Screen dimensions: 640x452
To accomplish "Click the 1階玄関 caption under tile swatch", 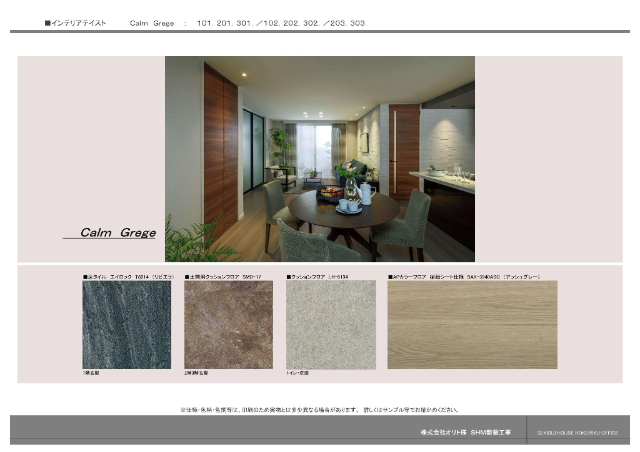I will click(93, 373).
